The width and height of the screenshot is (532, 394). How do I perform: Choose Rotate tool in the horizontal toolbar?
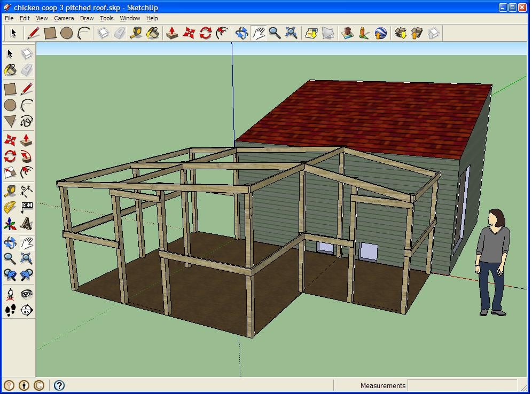(x=206, y=33)
